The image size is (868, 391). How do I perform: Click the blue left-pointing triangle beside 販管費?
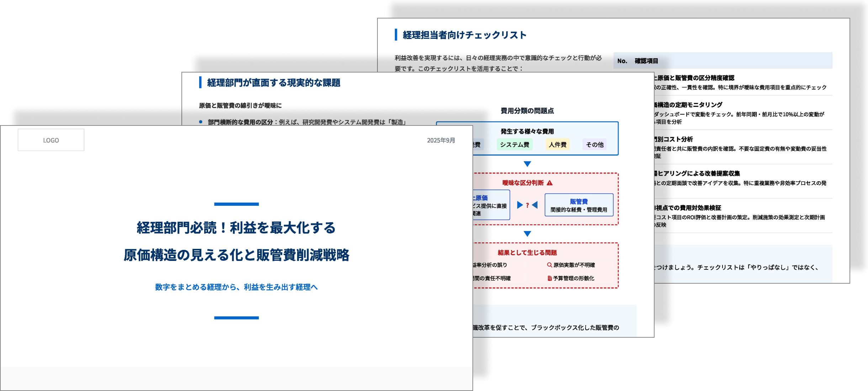click(535, 205)
